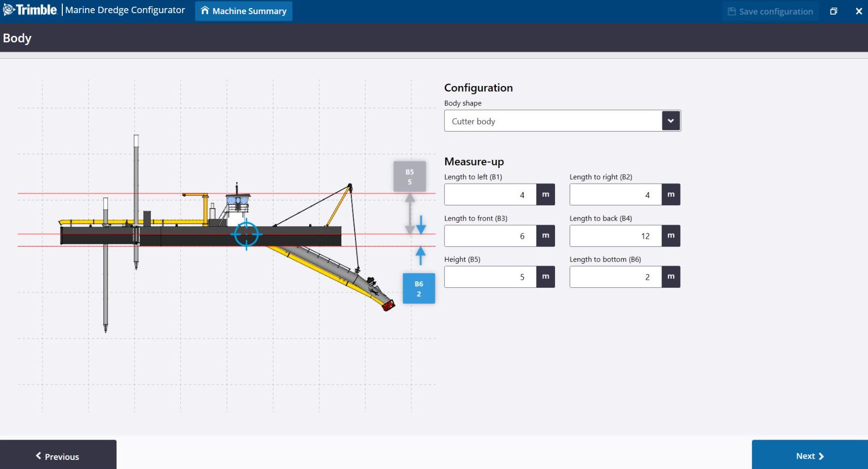Edit the Length to right (B2) field
868x469 pixels.
[615, 195]
